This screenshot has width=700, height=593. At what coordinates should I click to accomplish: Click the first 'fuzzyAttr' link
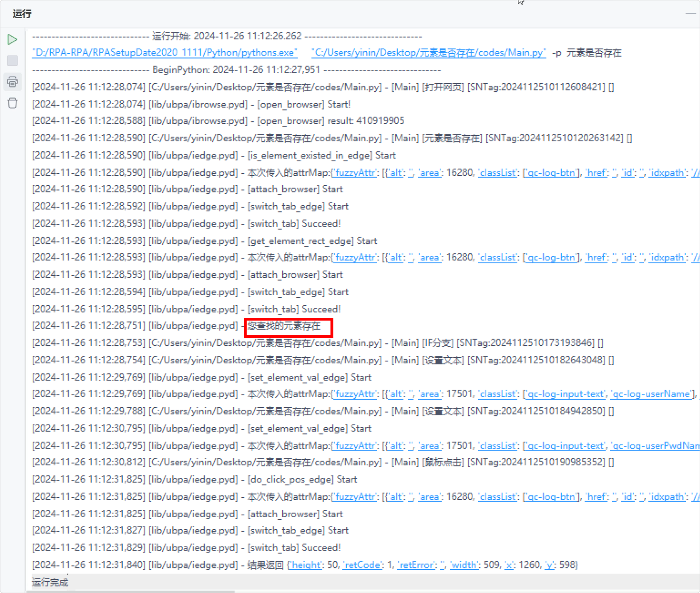[355, 173]
